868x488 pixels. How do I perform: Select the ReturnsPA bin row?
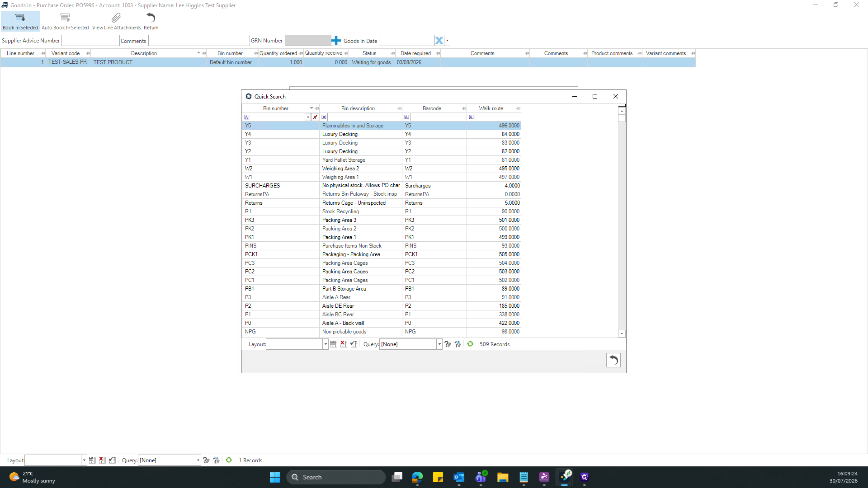[382, 194]
